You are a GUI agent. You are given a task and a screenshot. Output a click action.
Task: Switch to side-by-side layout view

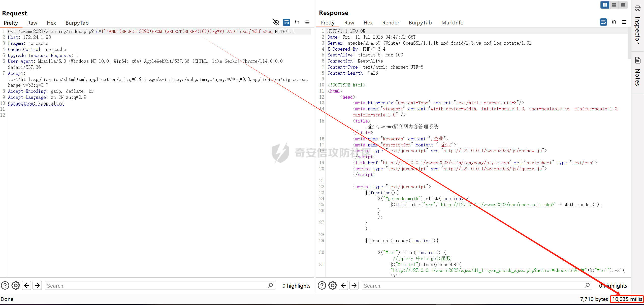tap(605, 5)
